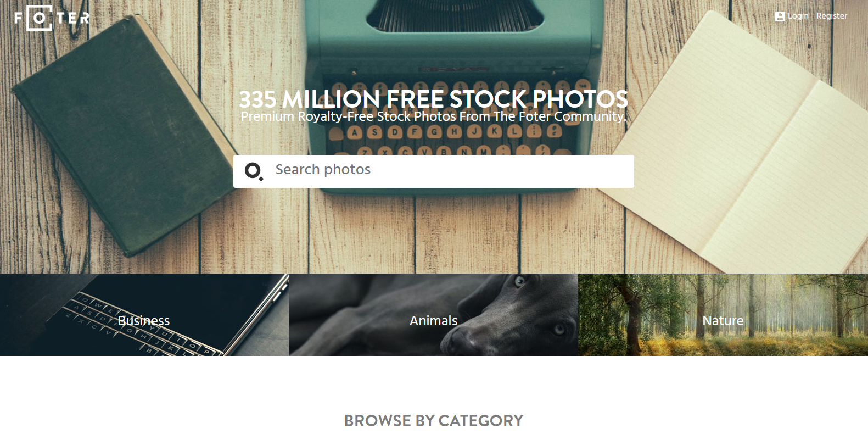Select the square O frame in Foter logo

click(x=40, y=18)
